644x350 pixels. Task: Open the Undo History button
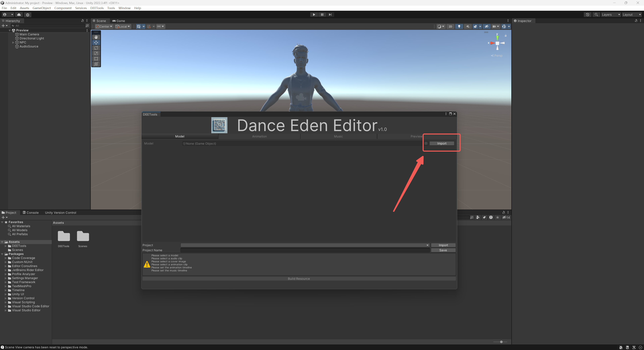tap(587, 14)
